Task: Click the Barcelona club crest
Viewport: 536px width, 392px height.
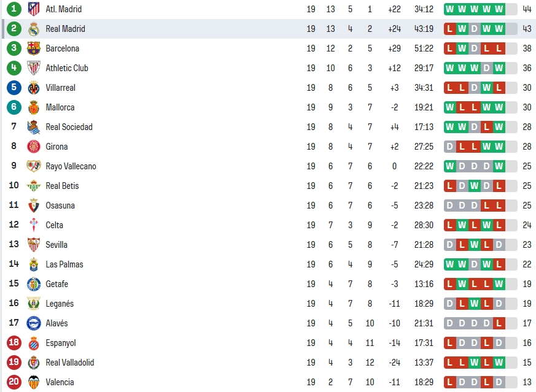Action: coord(34,48)
